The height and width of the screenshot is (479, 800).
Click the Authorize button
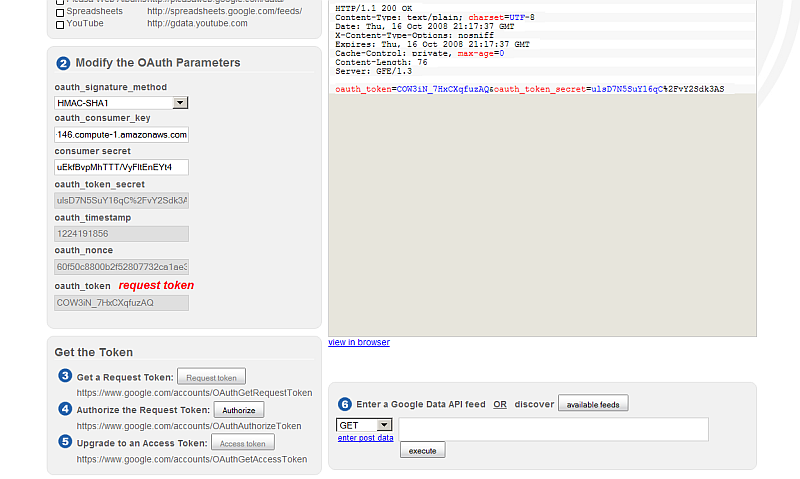239,410
